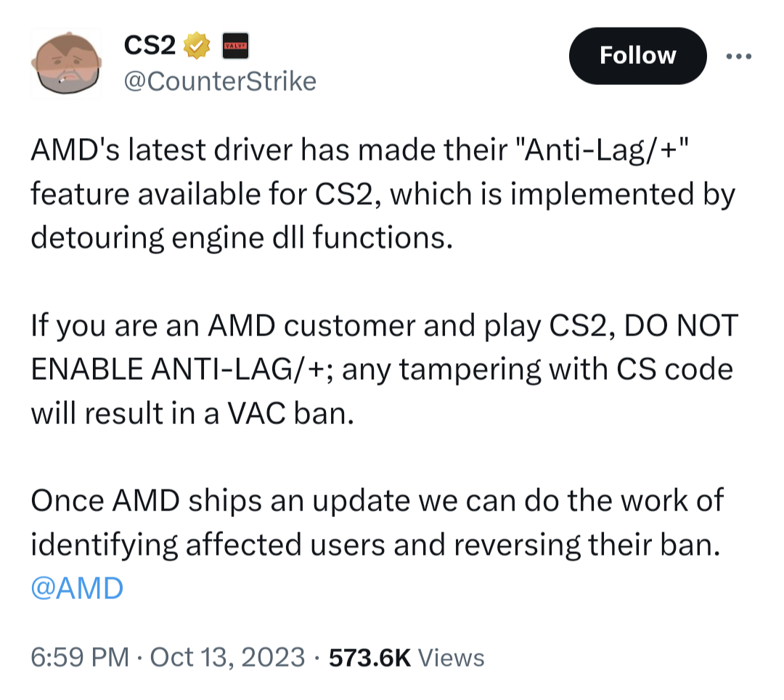Open the avatar image of the CS2 account
Viewport: 784px width, 700px height.
click(68, 62)
